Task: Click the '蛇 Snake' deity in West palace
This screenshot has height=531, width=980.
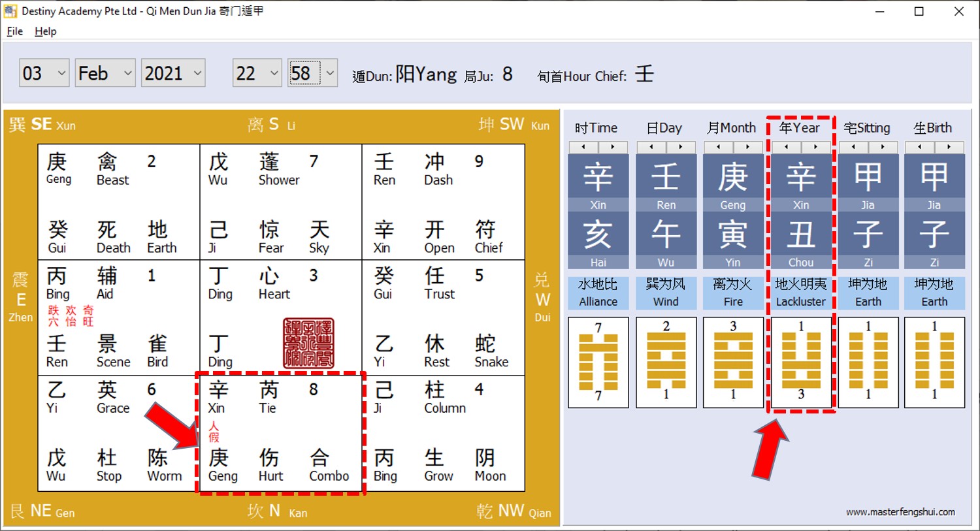Action: [491, 351]
